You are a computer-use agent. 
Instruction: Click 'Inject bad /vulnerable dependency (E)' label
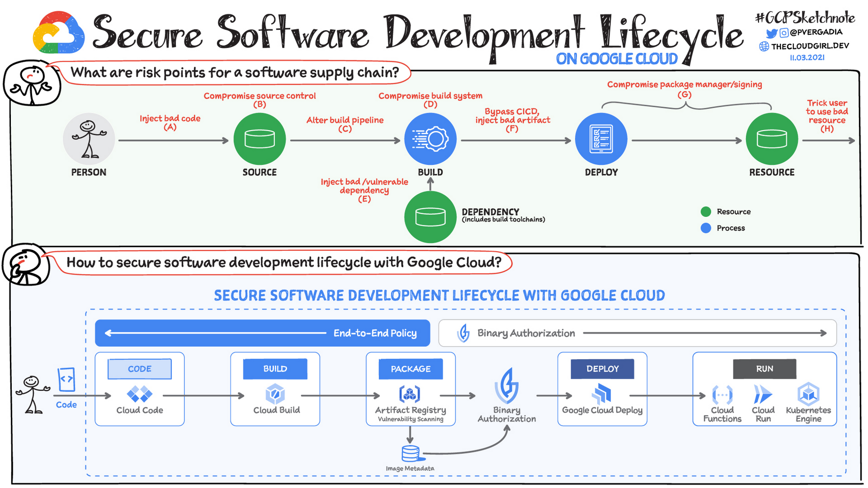tap(365, 190)
